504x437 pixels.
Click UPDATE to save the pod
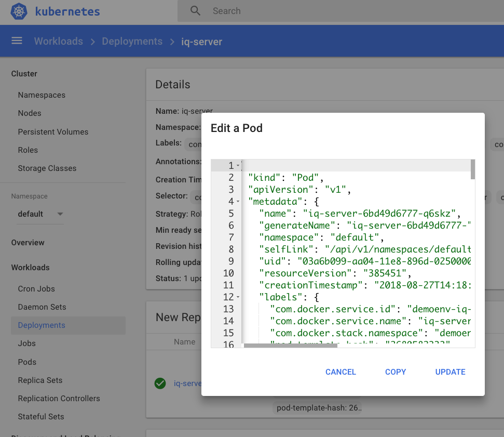[450, 372]
